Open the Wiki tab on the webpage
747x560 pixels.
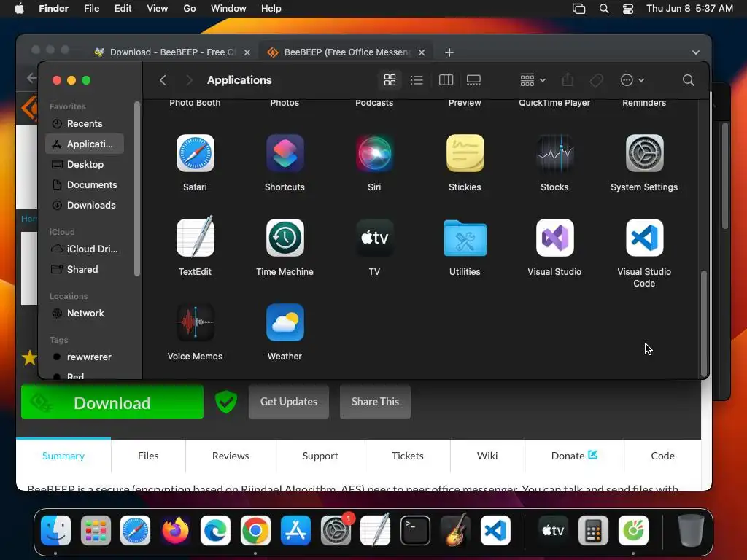pyautogui.click(x=487, y=456)
